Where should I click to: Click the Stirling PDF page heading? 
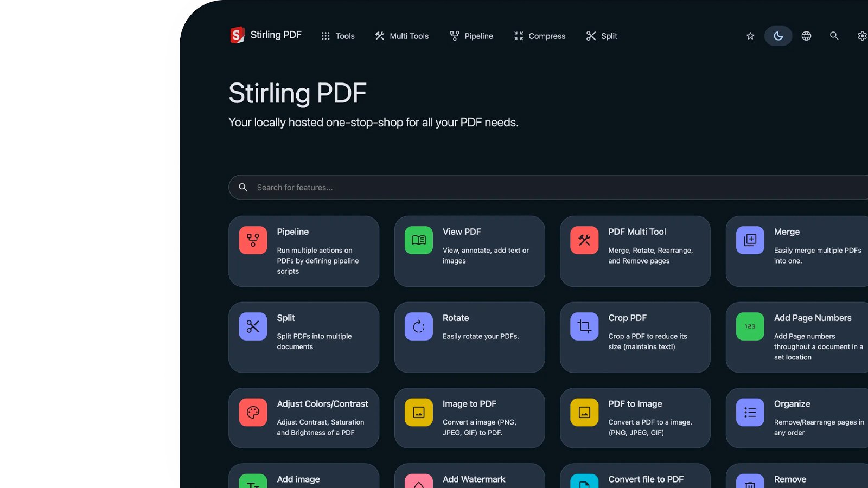click(297, 93)
